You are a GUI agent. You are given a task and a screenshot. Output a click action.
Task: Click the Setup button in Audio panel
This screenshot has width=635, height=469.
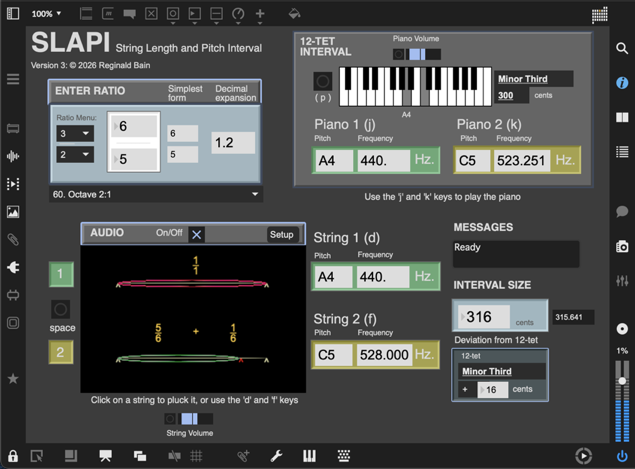point(281,234)
